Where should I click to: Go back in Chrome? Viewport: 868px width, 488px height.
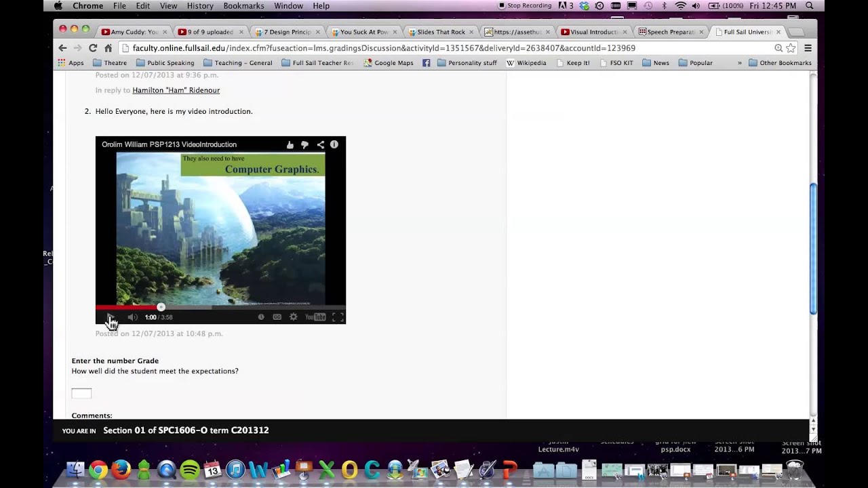pos(62,48)
